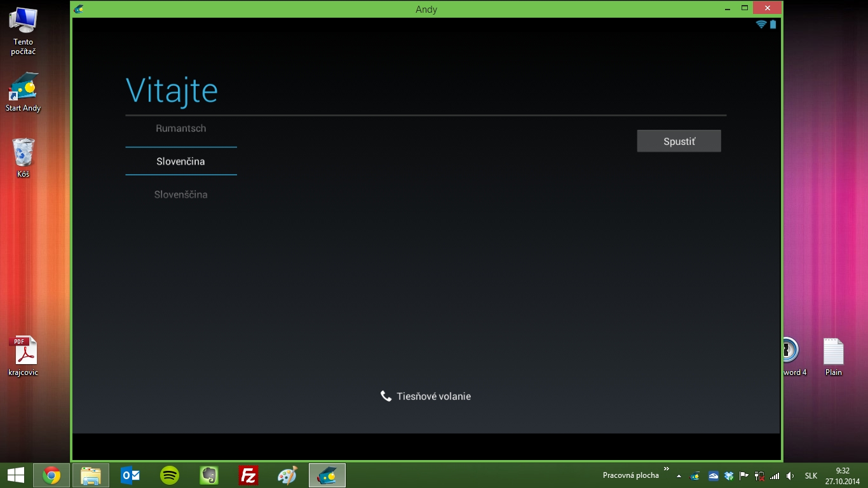Open the SLK input language switcher
Viewport: 868px width, 488px height.
click(x=811, y=476)
